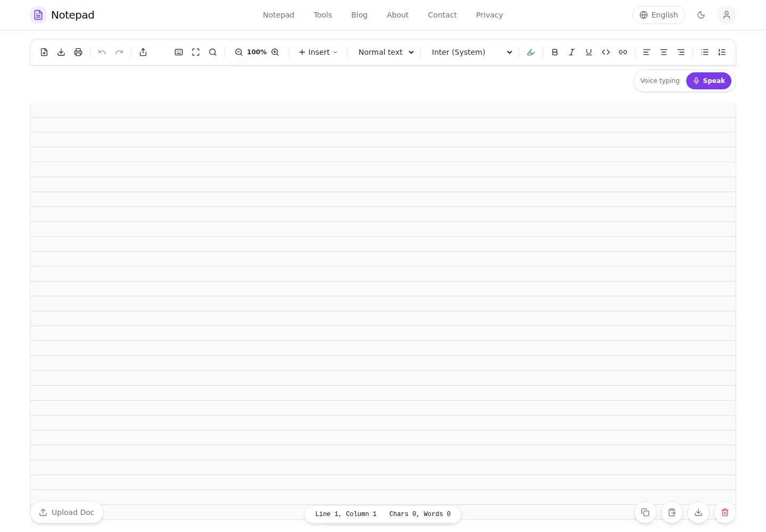Open the Normal text style dropdown
Image resolution: width=766 pixels, height=532 pixels.
click(x=386, y=52)
